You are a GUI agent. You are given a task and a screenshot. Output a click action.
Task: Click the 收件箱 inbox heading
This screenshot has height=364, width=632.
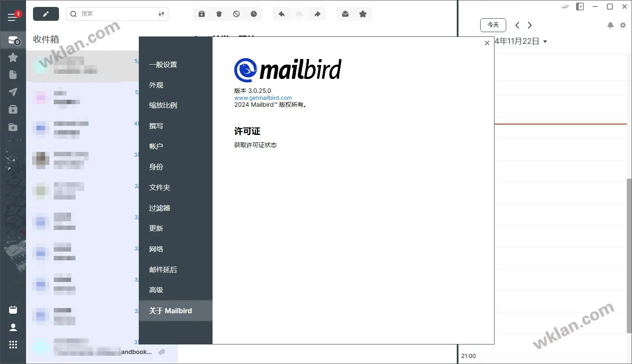[46, 39]
